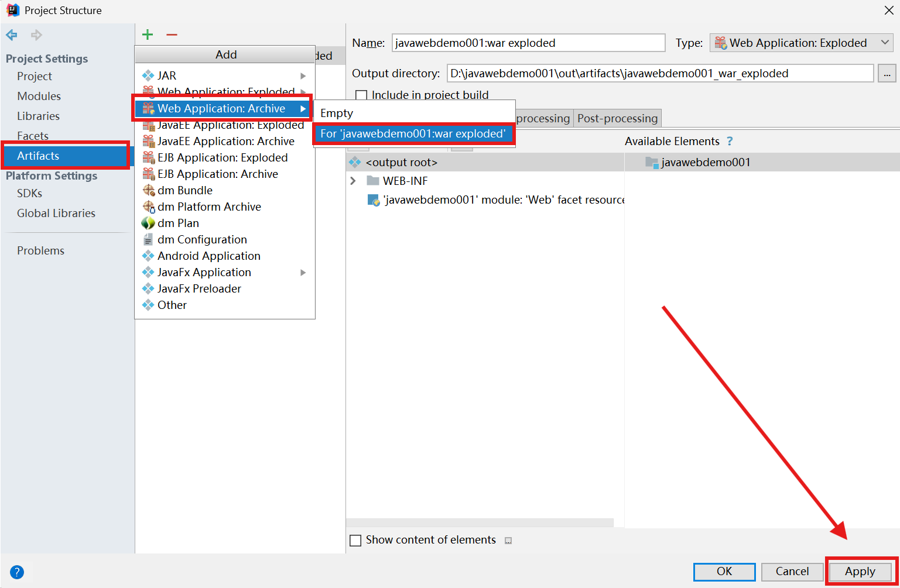Expand the WEB-INF tree node

point(353,181)
